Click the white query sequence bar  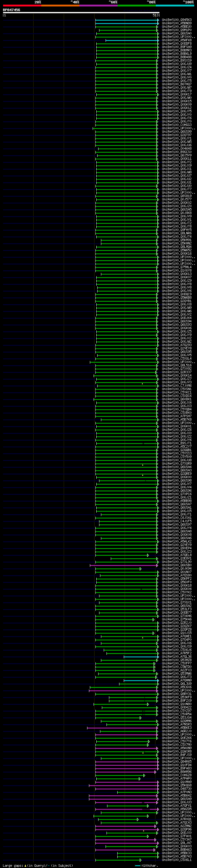(x=81, y=12)
